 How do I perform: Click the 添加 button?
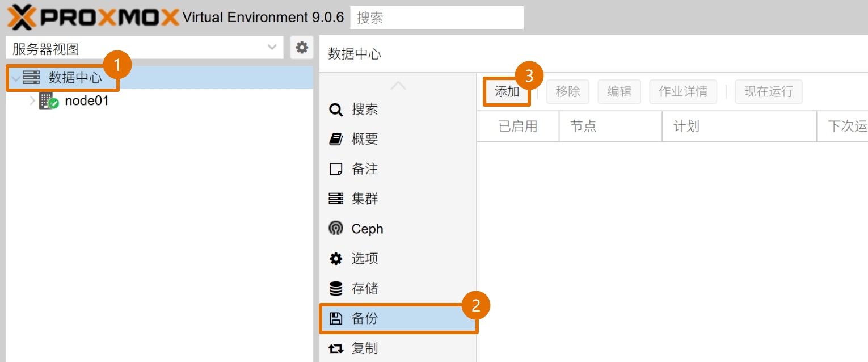(x=507, y=91)
